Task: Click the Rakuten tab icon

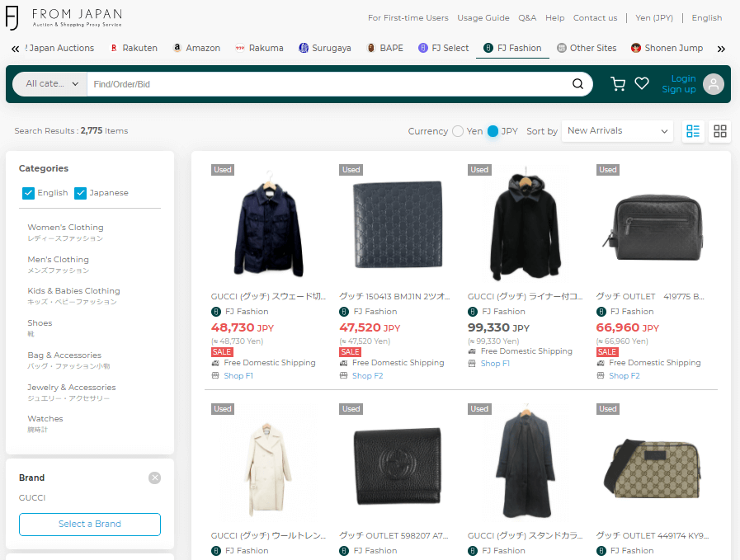Action: [x=114, y=48]
